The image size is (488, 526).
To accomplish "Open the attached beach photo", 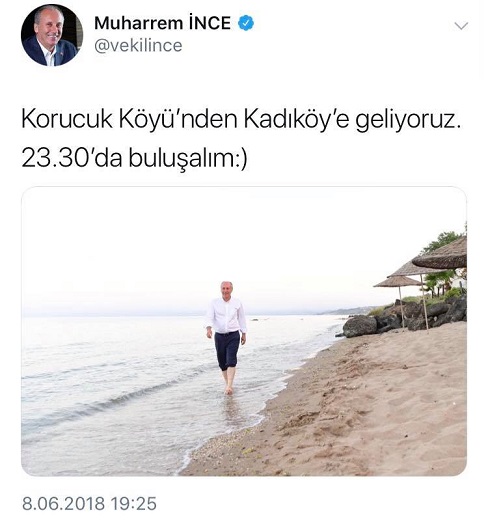I will coord(244,331).
